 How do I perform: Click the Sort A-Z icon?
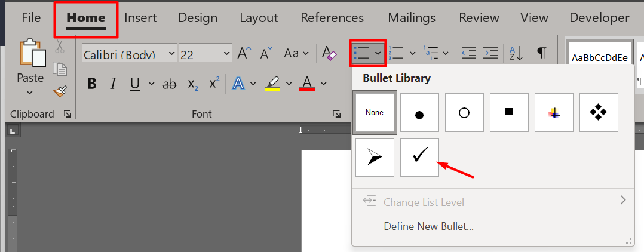tap(516, 53)
